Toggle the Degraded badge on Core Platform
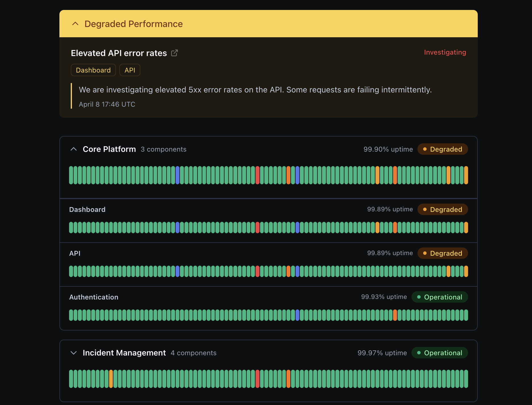The width and height of the screenshot is (532, 405). point(442,149)
